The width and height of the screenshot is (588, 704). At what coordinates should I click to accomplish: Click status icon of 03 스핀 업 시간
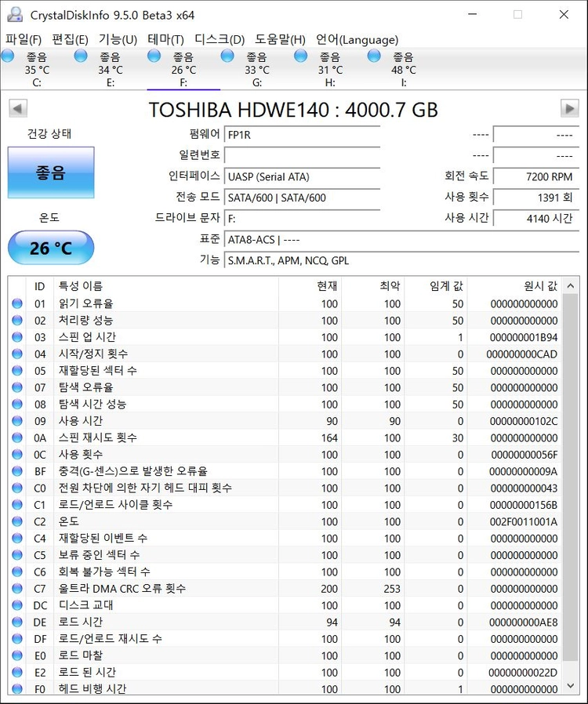tap(17, 337)
